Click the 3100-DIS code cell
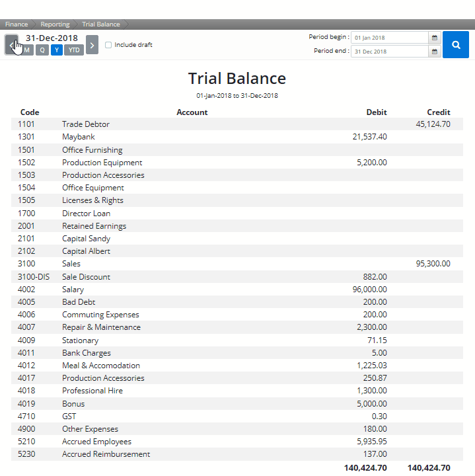Image resolution: width=475 pixels, height=476 pixels. [x=34, y=277]
